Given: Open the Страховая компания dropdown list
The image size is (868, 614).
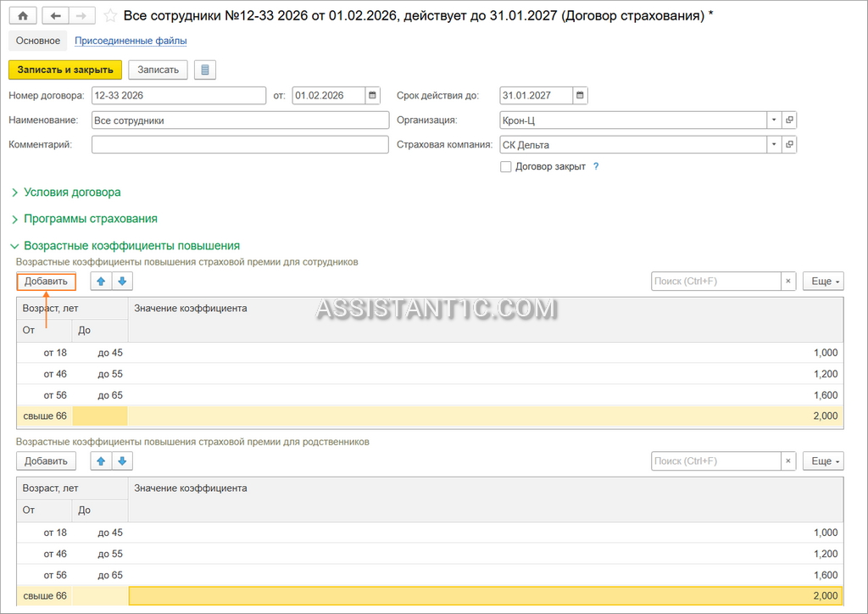Looking at the screenshot, I should (774, 144).
